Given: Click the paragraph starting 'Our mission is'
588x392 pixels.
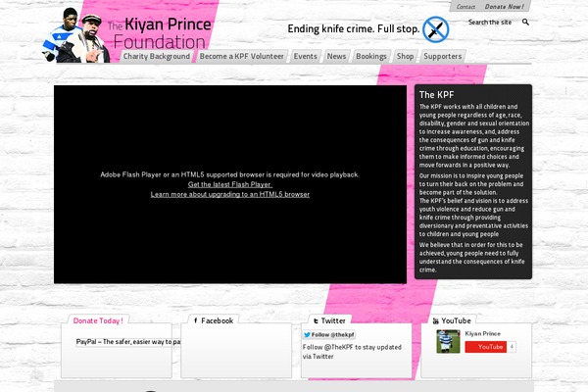Looking at the screenshot, I should click(x=471, y=184).
